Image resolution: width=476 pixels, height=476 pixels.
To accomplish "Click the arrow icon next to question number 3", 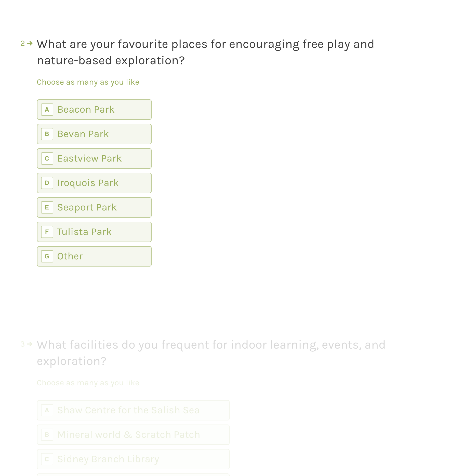I will click(x=30, y=344).
